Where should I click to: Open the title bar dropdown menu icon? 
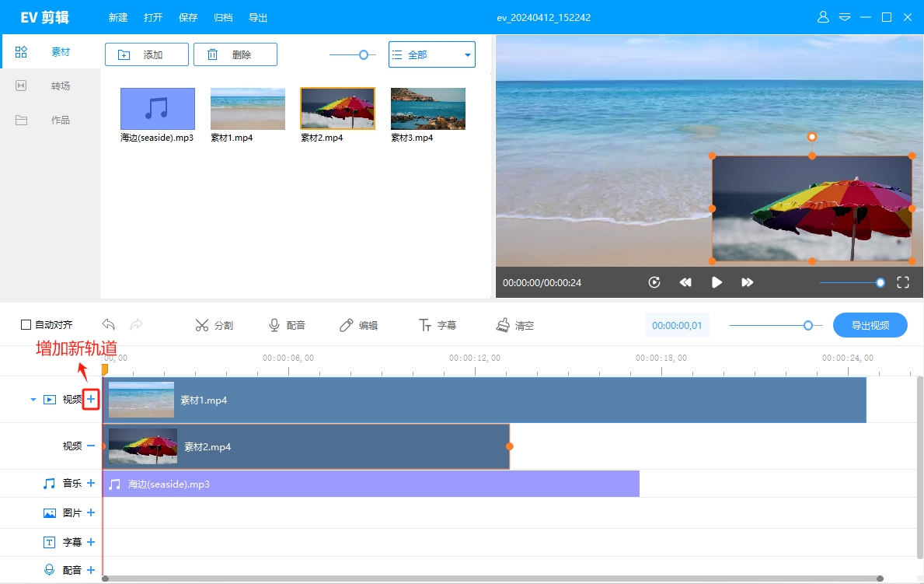845,17
